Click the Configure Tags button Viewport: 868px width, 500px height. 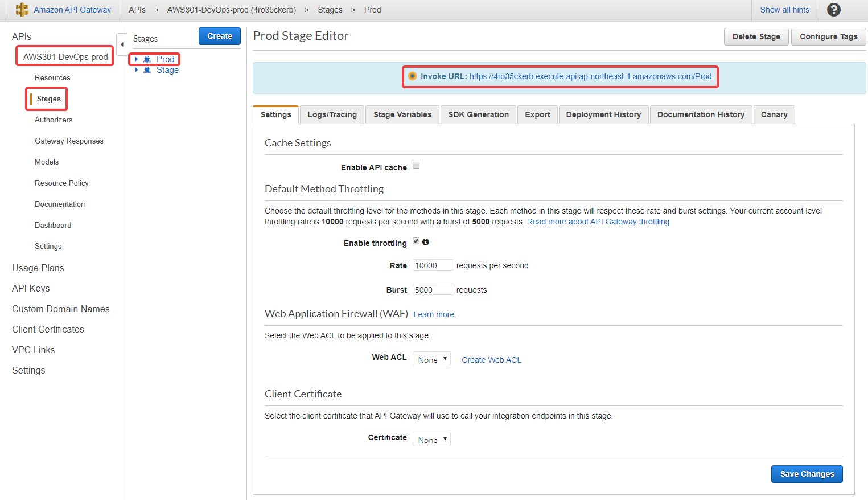point(829,36)
